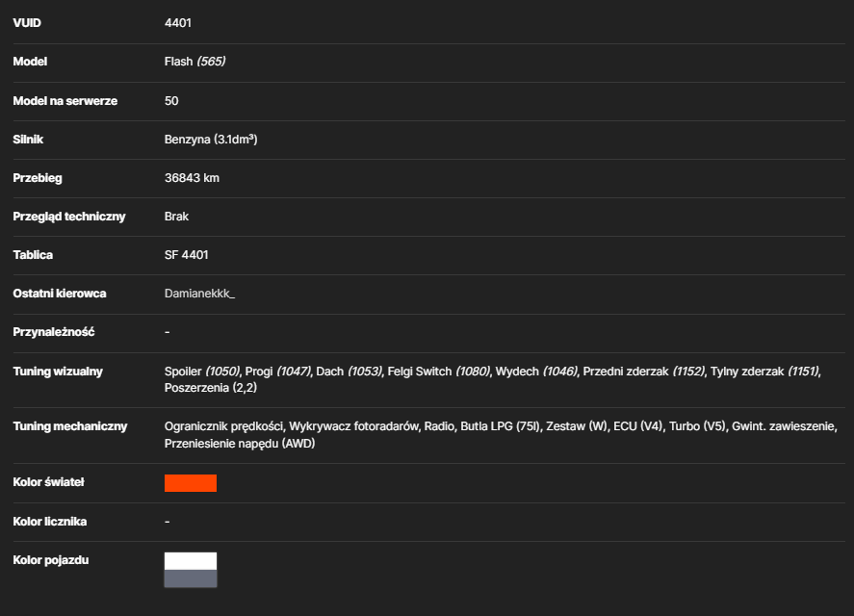The image size is (854, 616).
Task: Select the VUID value 4401
Action: tap(177, 23)
